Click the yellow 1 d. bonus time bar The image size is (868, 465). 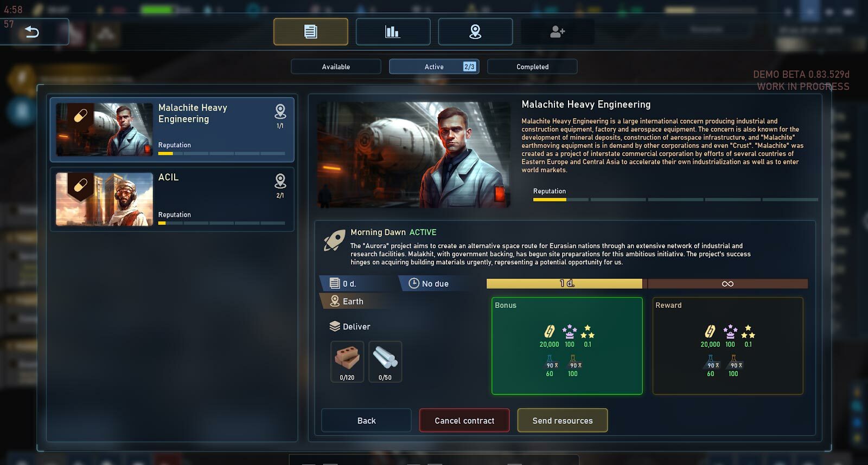point(564,283)
